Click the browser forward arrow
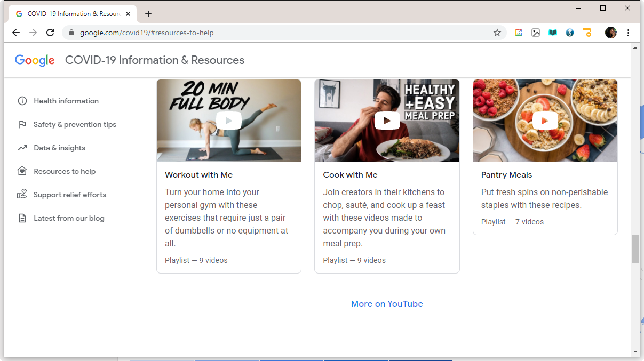The height and width of the screenshot is (361, 644). pos(33,33)
